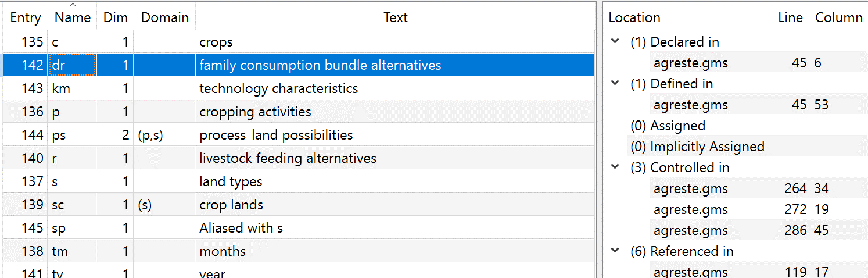
Task: Open agreste.gms reference at line 272
Action: (690, 209)
